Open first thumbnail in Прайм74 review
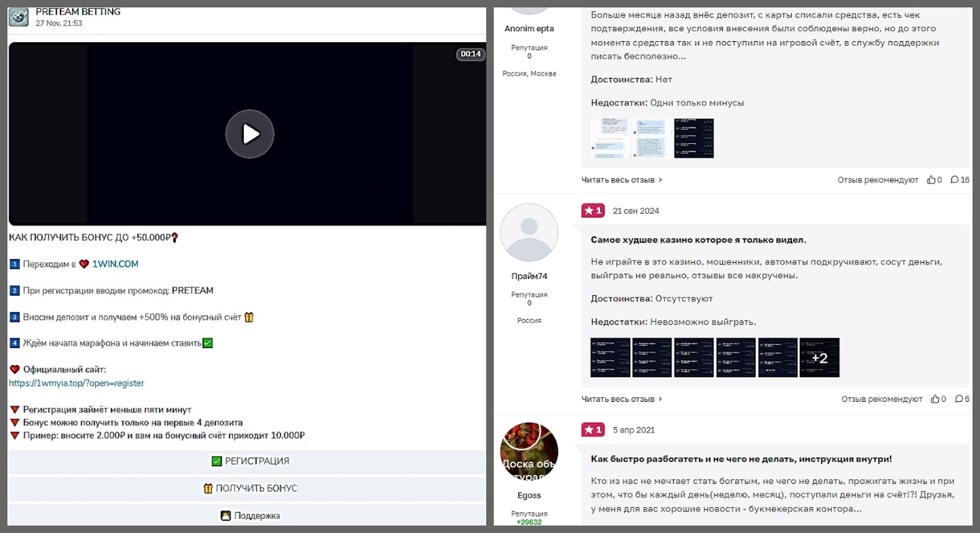 pyautogui.click(x=610, y=357)
